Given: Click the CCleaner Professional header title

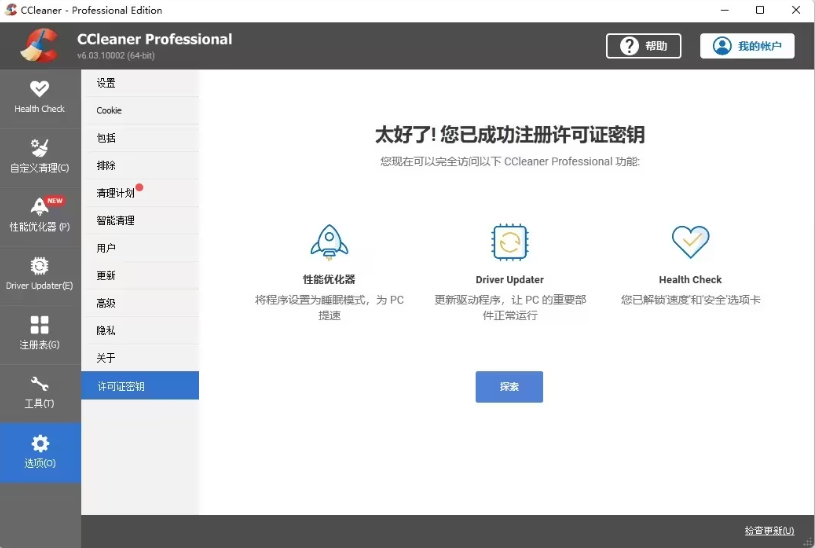Looking at the screenshot, I should (x=154, y=39).
